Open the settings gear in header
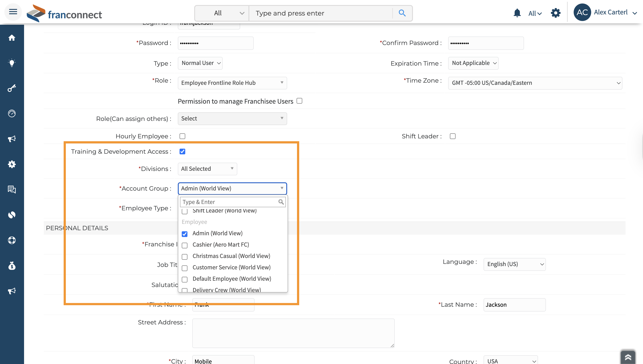 [556, 13]
